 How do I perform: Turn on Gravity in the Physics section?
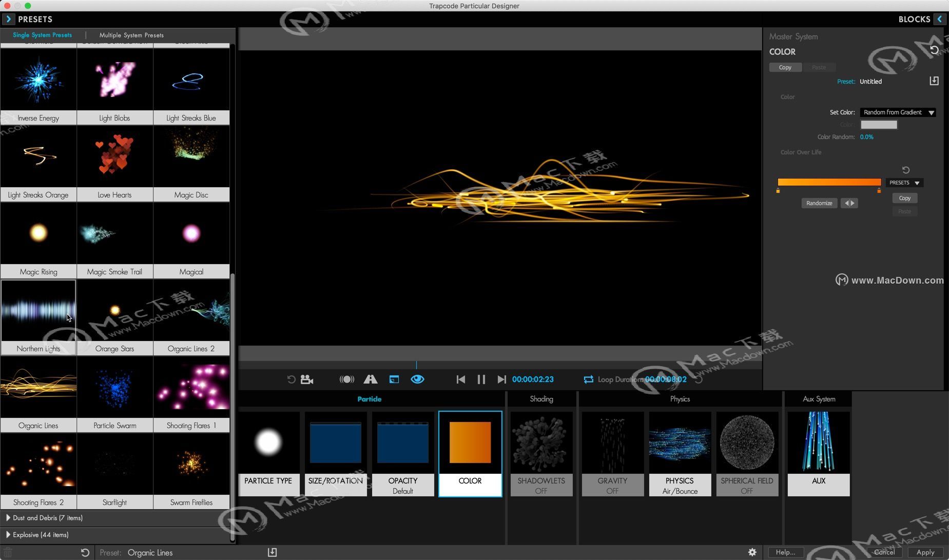click(612, 453)
